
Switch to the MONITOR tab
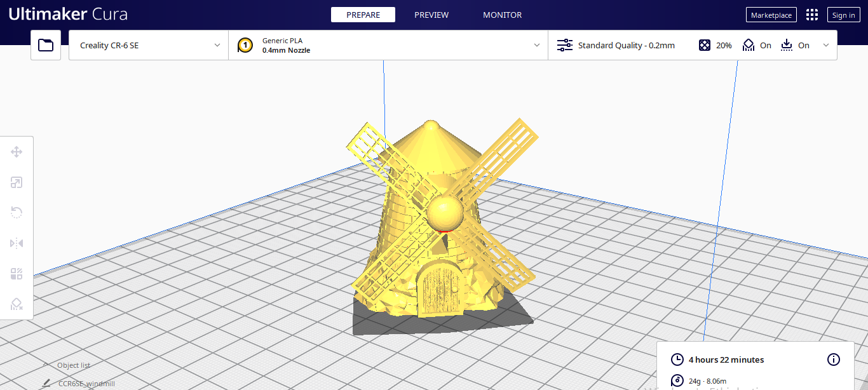pos(502,14)
